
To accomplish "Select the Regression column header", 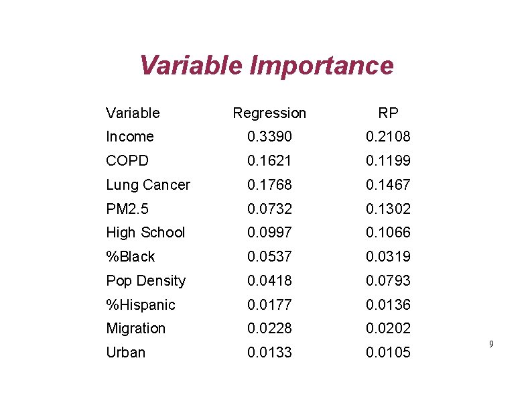I will coord(269,114).
